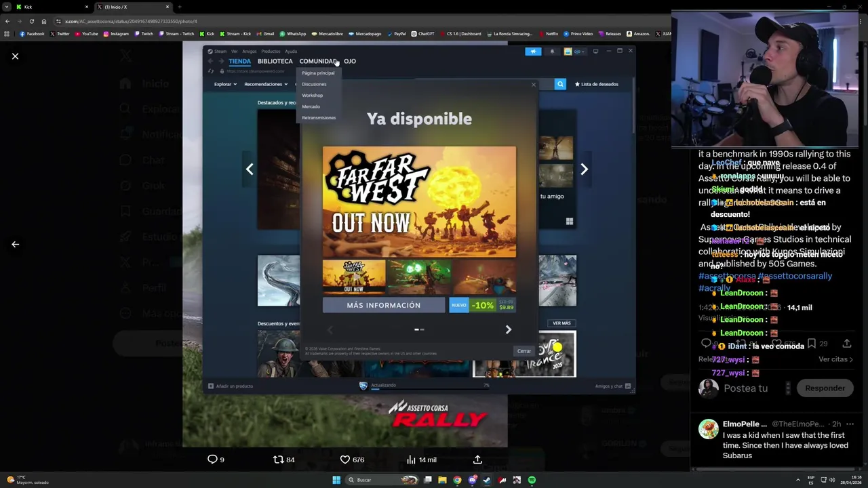This screenshot has height=488, width=868.
Task: Open the Steam account ojo dropdown
Action: point(575,52)
